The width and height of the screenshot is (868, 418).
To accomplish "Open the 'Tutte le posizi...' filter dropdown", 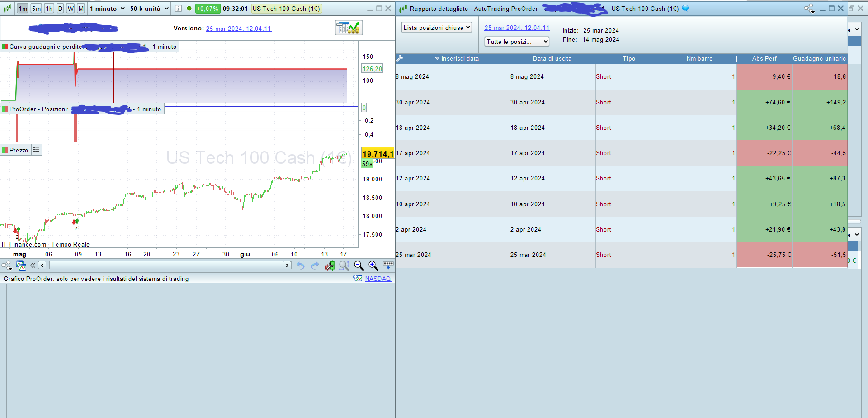I will pyautogui.click(x=517, y=42).
